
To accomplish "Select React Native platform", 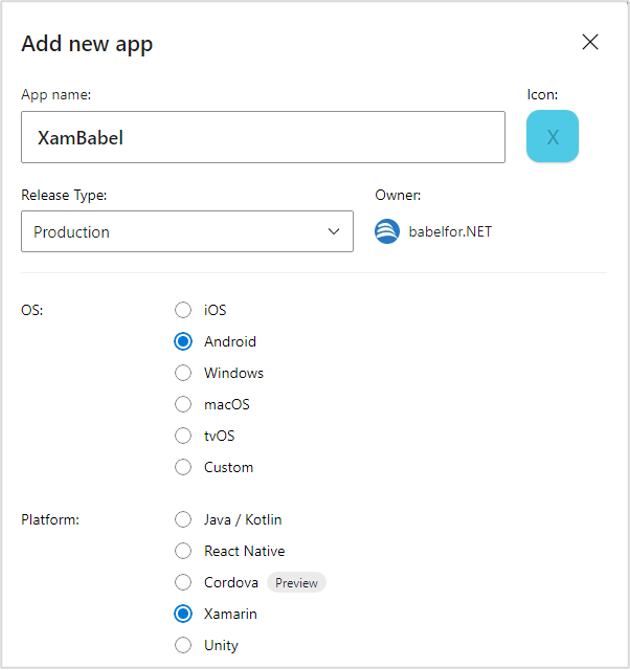I will [x=183, y=551].
